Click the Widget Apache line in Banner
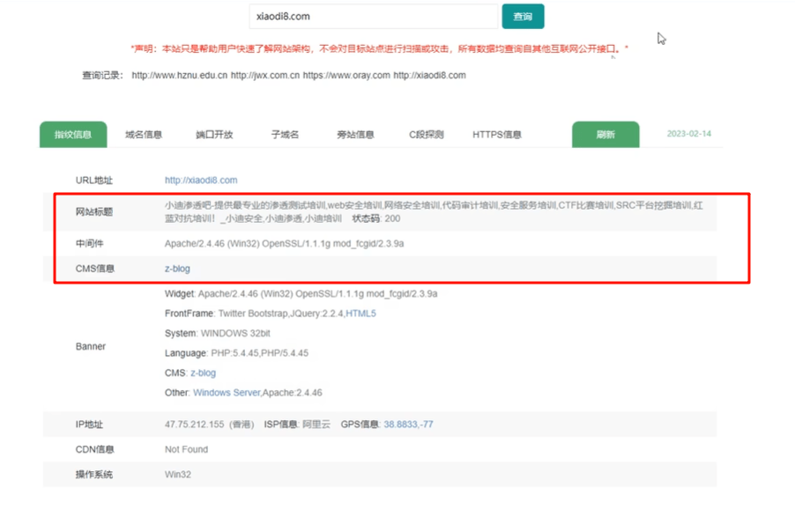795x532 pixels. (301, 294)
